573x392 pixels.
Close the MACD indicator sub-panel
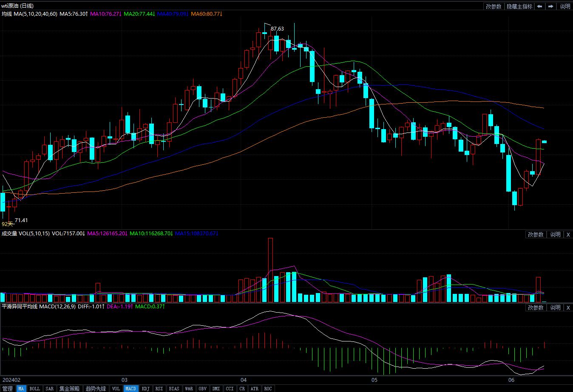[568, 307]
